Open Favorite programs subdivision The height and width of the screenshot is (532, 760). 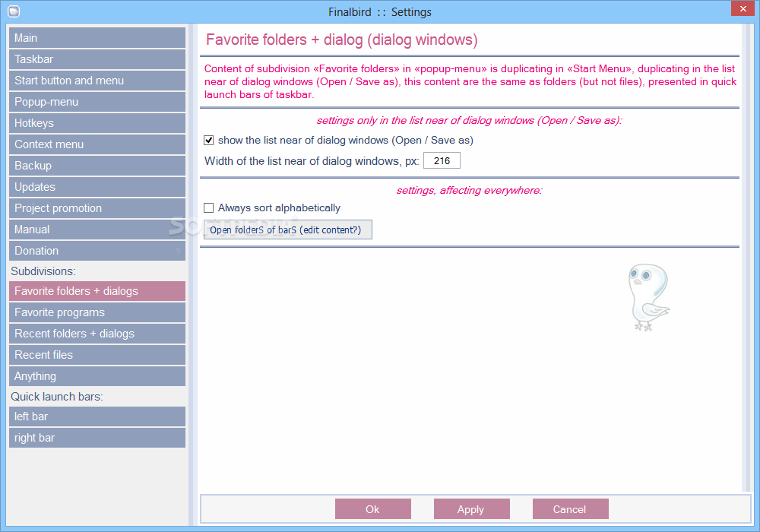(97, 312)
